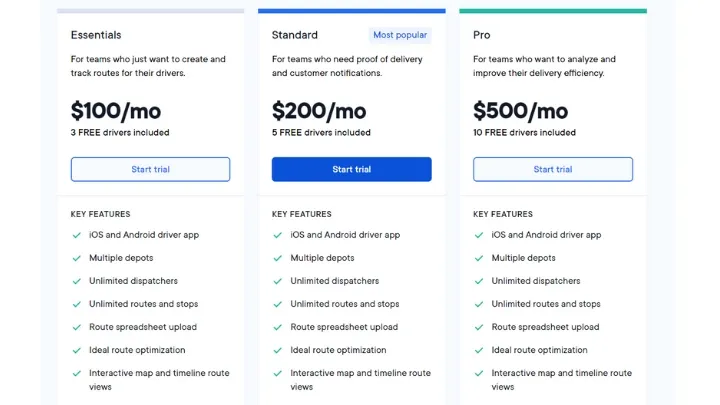Click the Most popular badge
720x405 pixels.
click(400, 35)
